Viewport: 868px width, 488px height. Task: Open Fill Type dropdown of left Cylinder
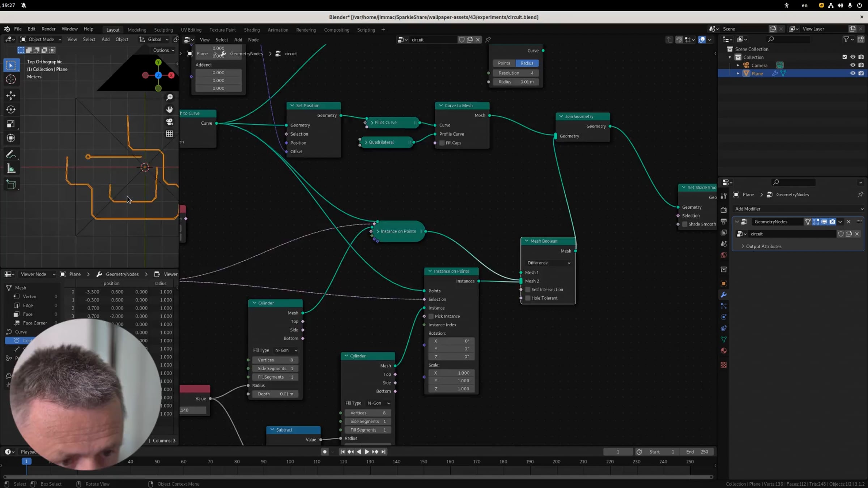(286, 350)
